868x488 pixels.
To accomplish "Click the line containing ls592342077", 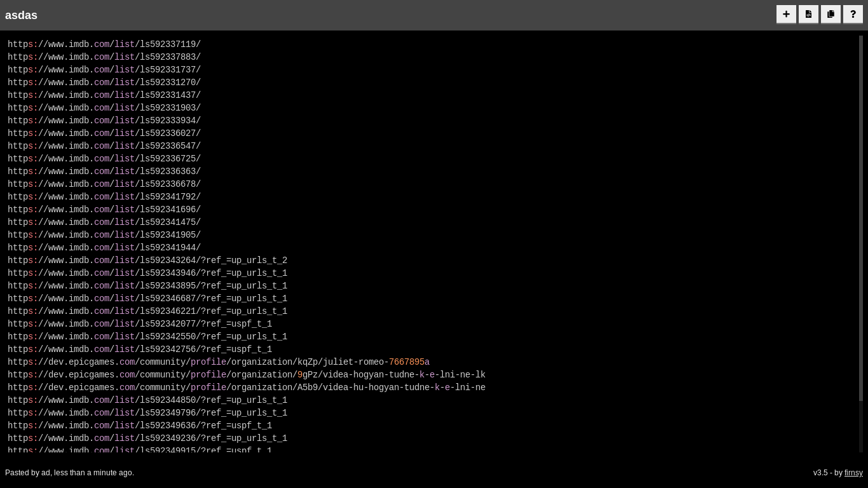I will (140, 324).
